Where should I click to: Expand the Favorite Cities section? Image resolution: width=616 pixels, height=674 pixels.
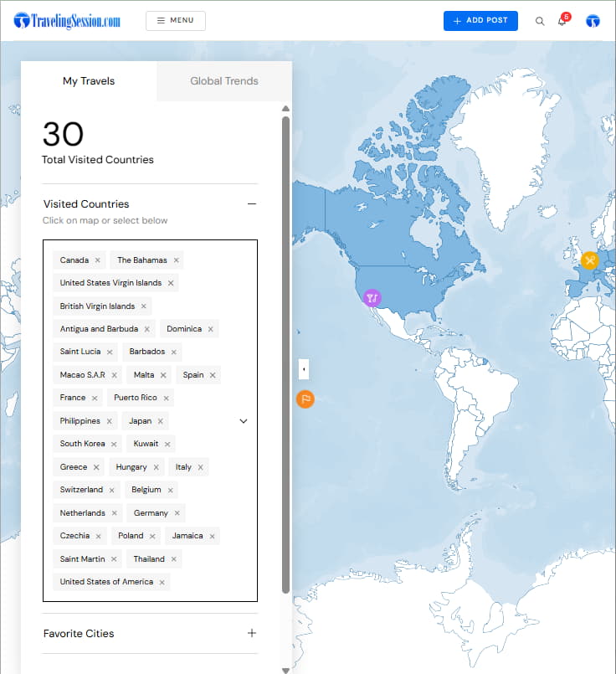[x=251, y=634]
